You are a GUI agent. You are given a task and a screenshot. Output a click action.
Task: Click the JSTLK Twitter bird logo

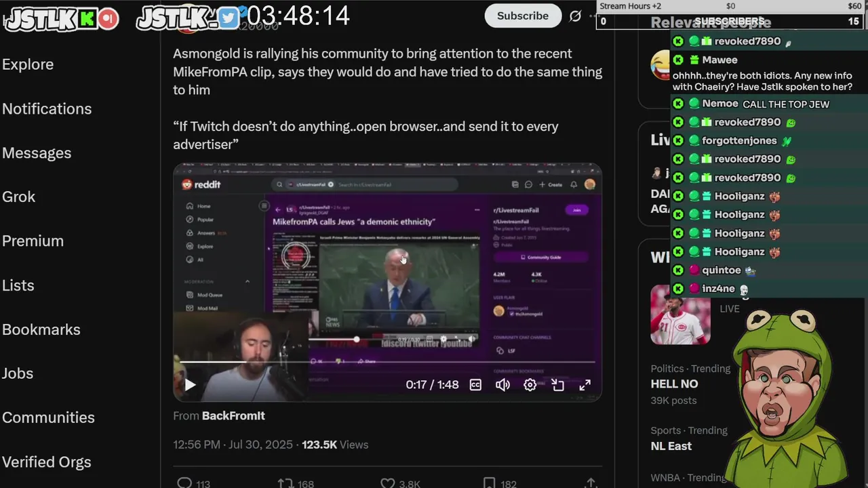(188, 18)
